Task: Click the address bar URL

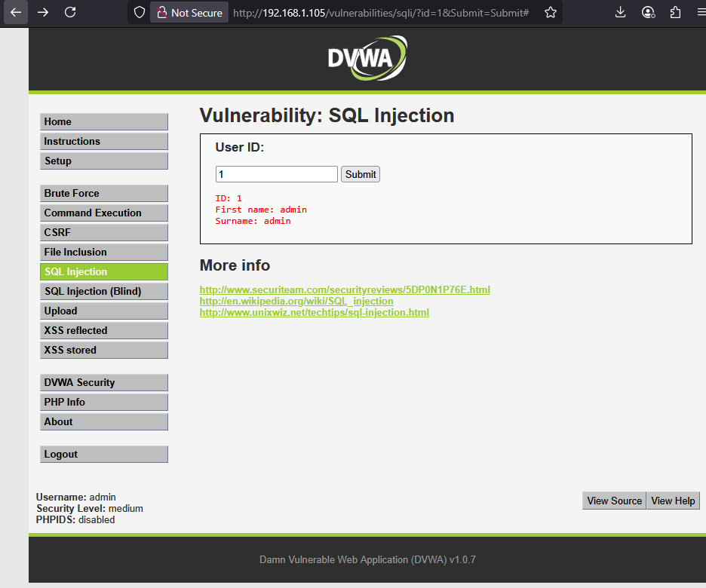Action: (x=339, y=12)
